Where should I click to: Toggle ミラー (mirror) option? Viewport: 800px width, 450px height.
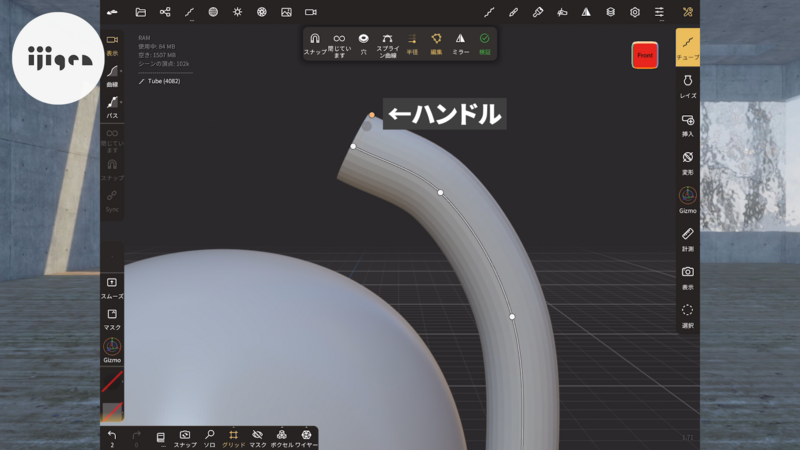click(x=460, y=44)
